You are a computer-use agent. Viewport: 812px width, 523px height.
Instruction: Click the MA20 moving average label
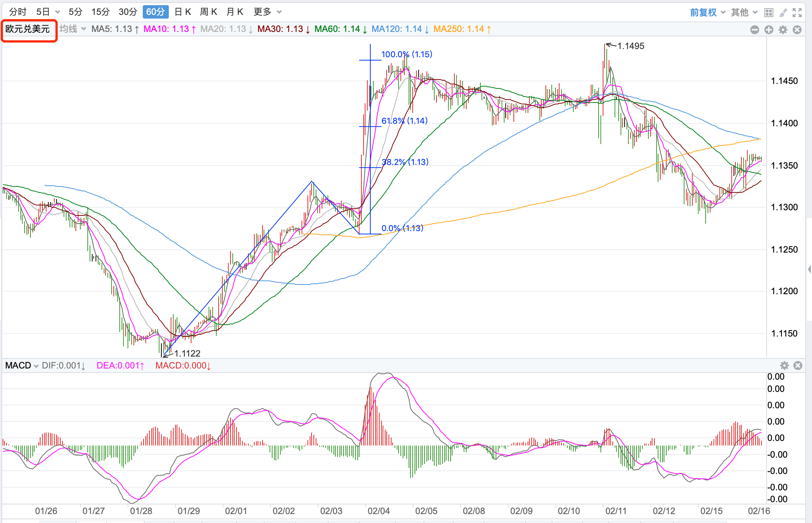click(227, 29)
